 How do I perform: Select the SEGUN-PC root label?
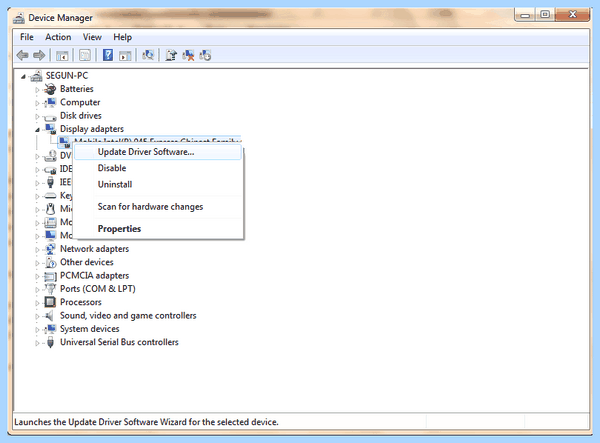click(x=67, y=76)
